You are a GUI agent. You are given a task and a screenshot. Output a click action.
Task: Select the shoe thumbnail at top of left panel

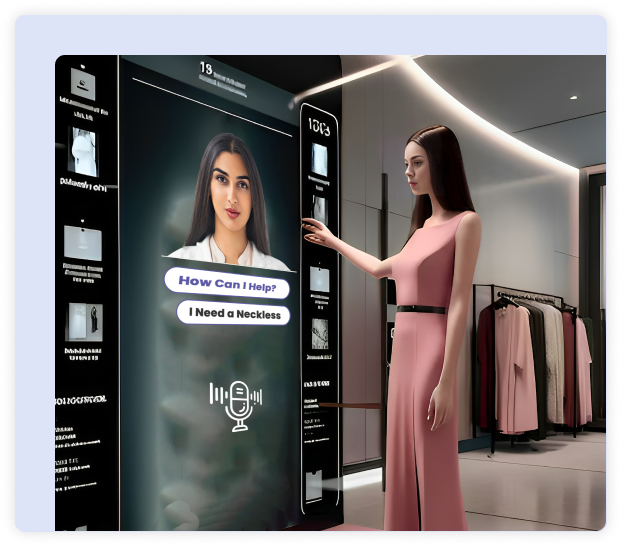click(x=83, y=84)
